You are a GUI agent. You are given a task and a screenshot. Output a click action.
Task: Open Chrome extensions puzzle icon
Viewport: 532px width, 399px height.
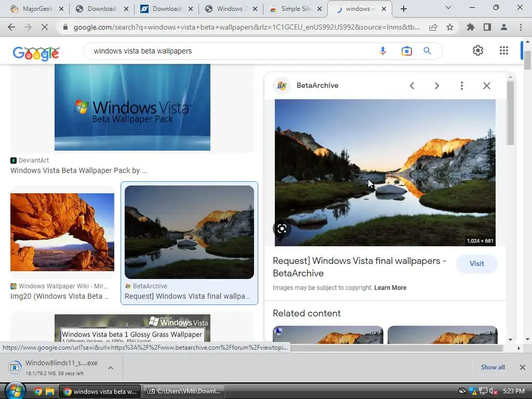(471, 27)
